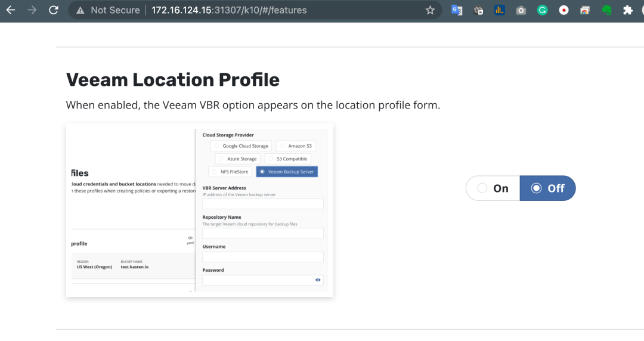Click the Password field in preview
644x341 pixels.
263,280
